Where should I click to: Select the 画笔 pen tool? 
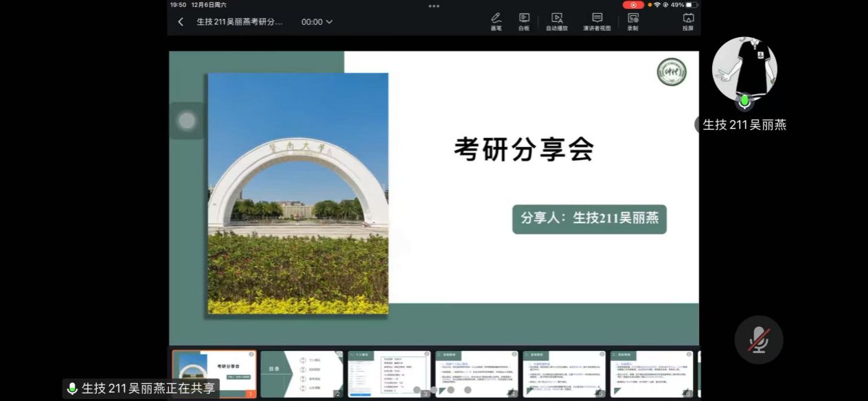(496, 21)
